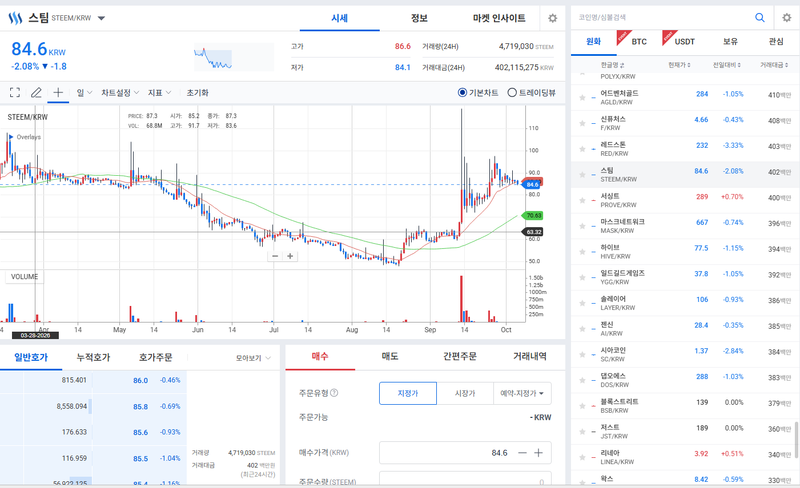Sort market list by 현재가

[x=679, y=65]
